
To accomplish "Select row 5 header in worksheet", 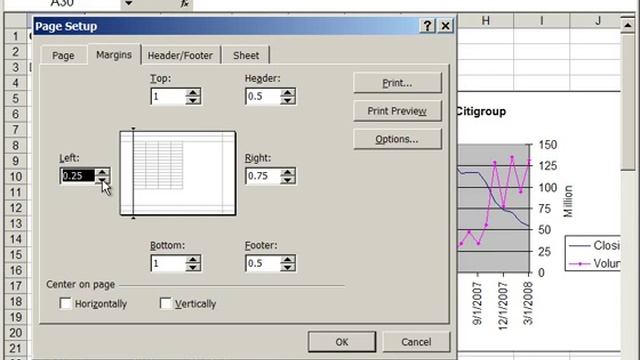I will point(16,98).
